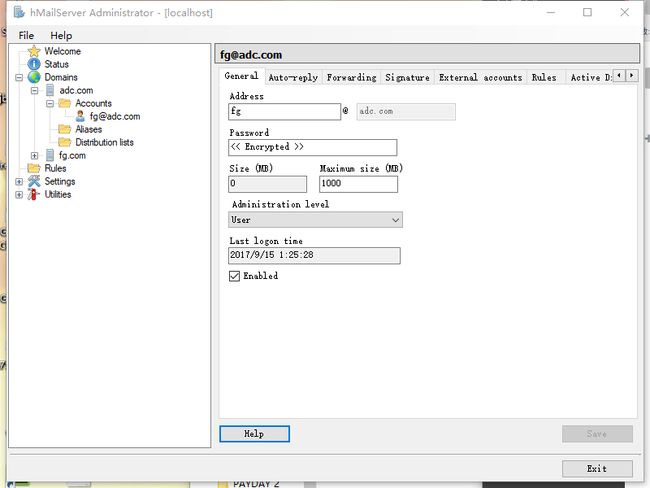
Task: Click the Exit button
Action: pyautogui.click(x=597, y=469)
